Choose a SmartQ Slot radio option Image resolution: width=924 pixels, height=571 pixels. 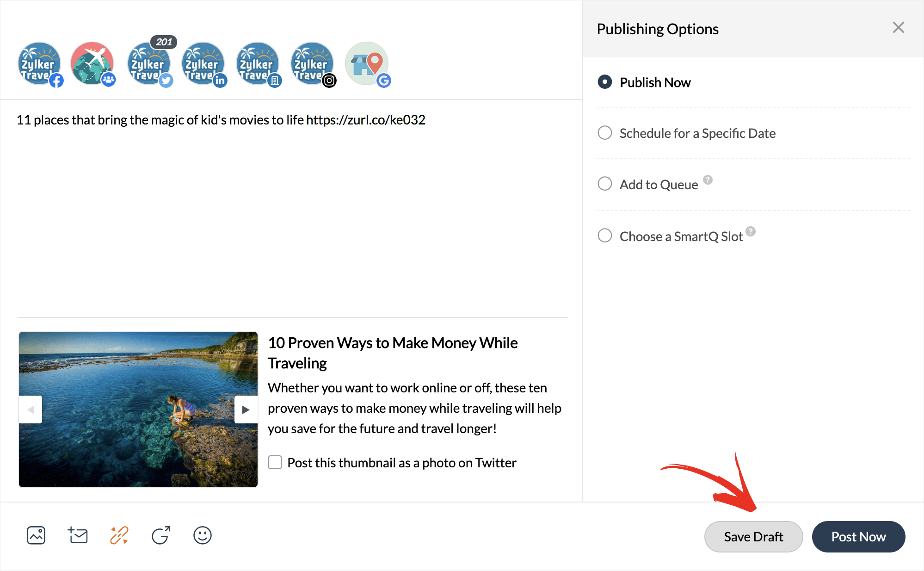[605, 236]
